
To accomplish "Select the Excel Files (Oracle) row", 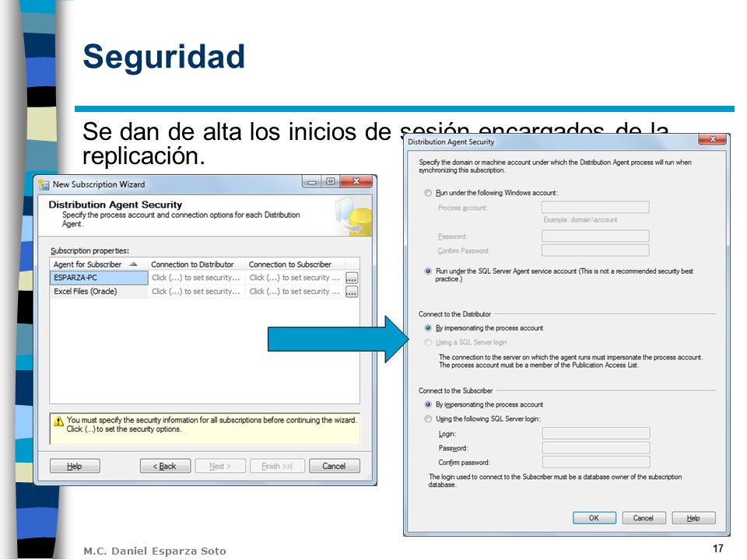I will coord(99,292).
